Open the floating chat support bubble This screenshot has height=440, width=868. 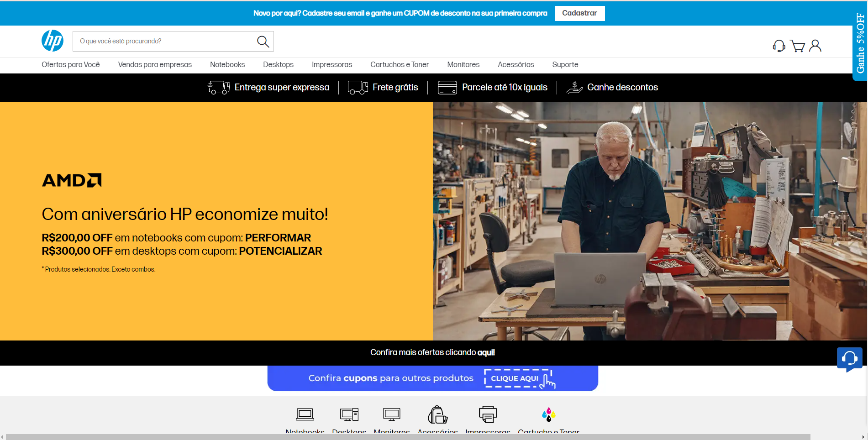click(x=850, y=359)
